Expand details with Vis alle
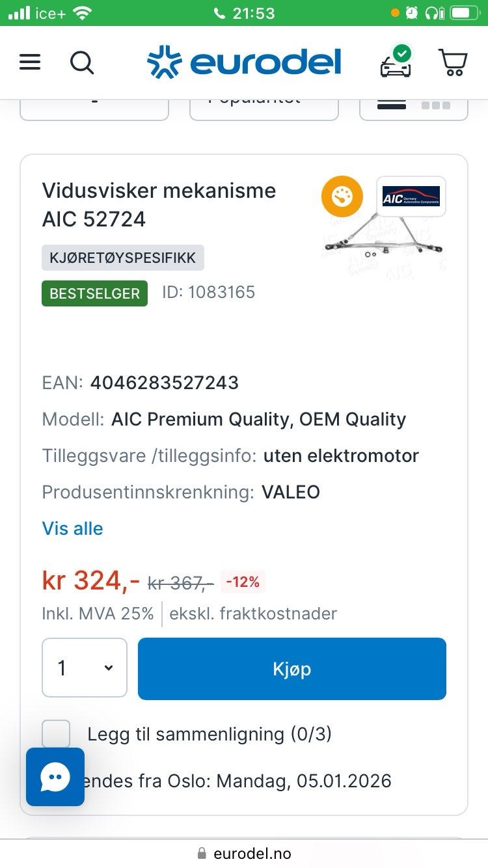 pyautogui.click(x=72, y=528)
